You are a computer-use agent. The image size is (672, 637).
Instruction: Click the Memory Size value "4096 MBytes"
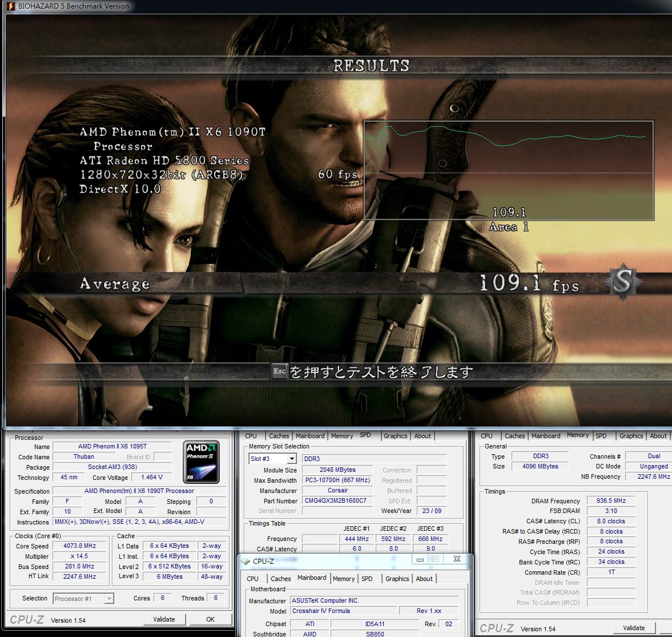pos(540,467)
